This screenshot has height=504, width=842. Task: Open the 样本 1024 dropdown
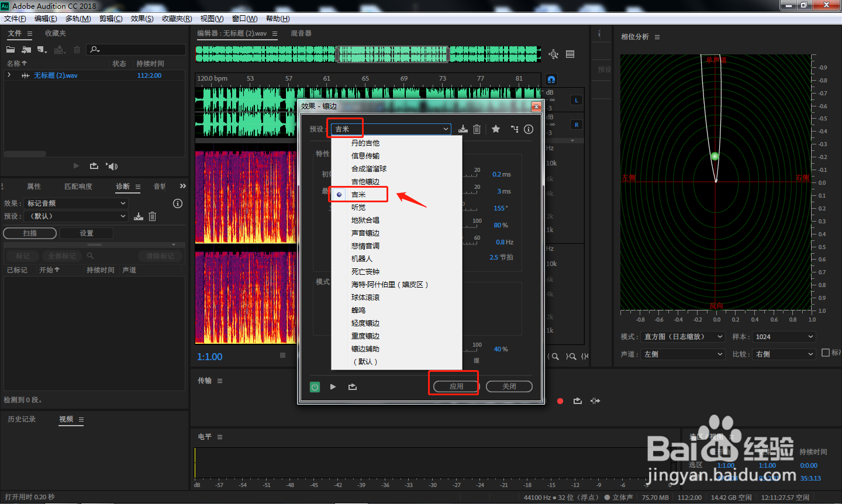[x=784, y=337]
